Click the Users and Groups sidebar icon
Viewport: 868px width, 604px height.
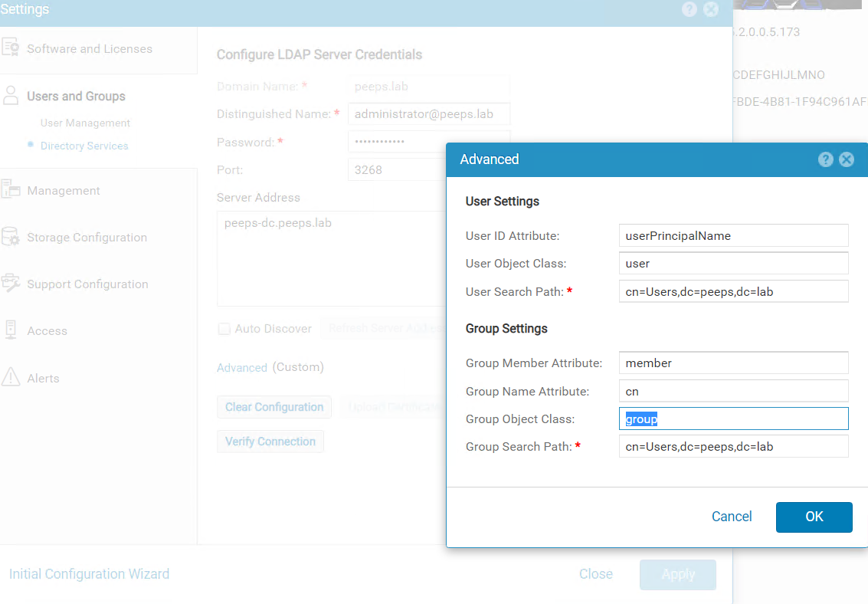[12, 95]
